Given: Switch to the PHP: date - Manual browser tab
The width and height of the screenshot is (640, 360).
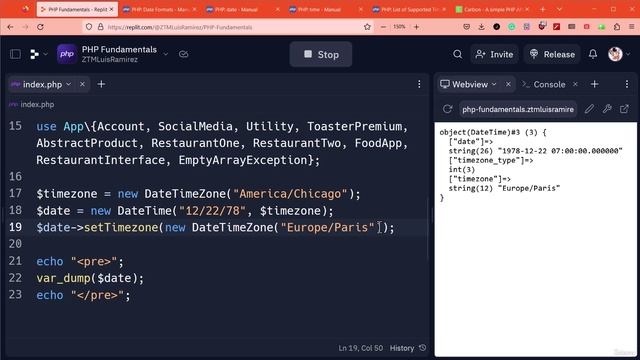Looking at the screenshot, I should [x=242, y=9].
